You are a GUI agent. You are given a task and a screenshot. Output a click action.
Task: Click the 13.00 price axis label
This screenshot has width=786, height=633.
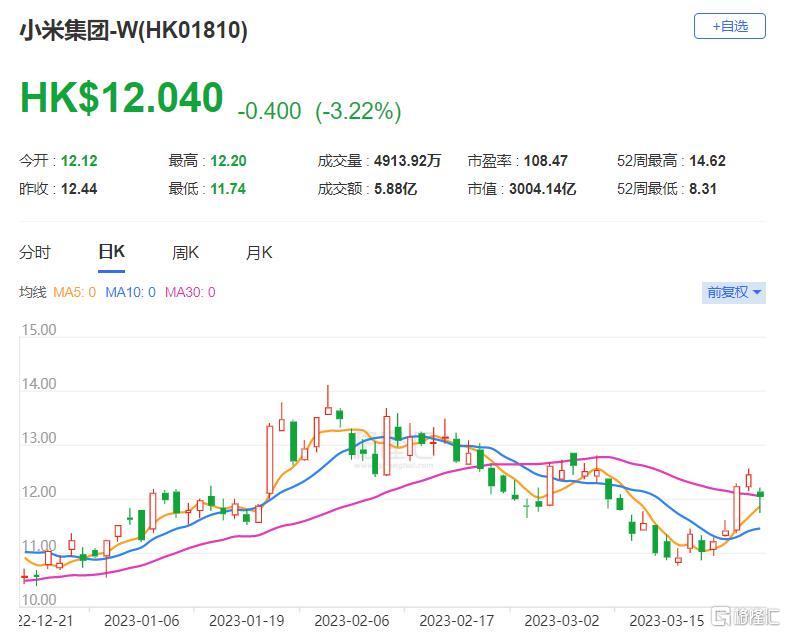pos(39,438)
